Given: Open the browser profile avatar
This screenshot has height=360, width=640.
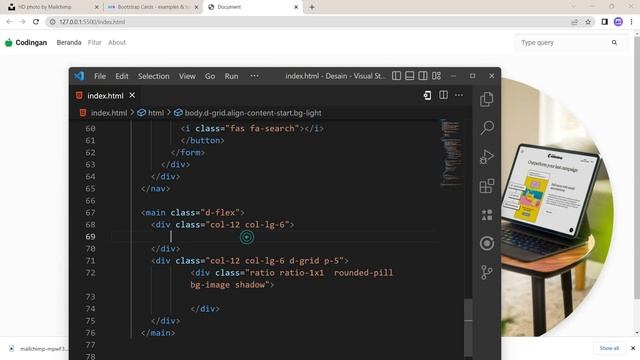Looking at the screenshot, I should [618, 22].
